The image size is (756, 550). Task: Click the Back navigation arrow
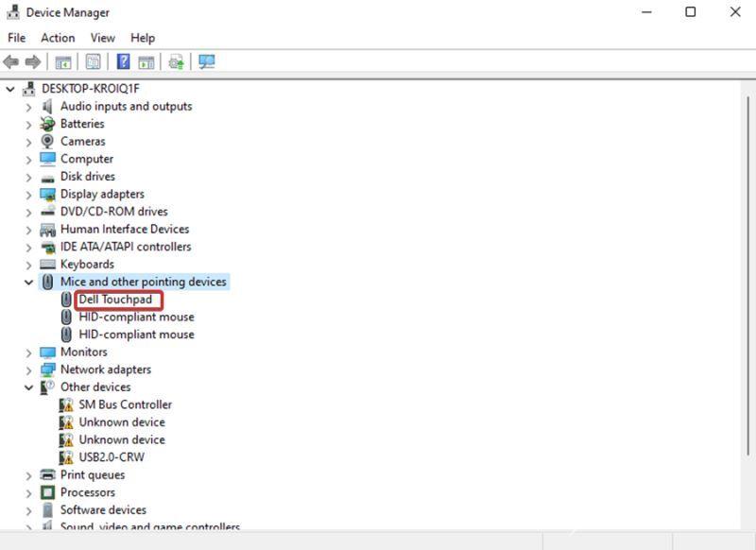point(11,62)
